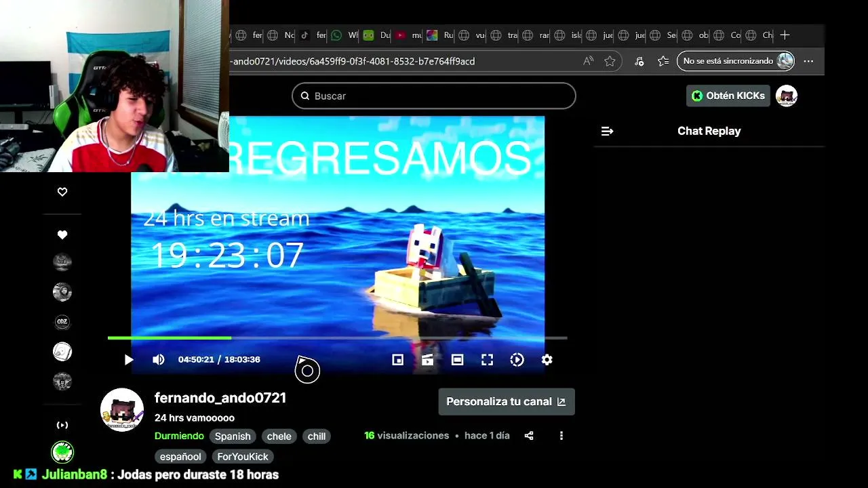Image resolution: width=868 pixels, height=488 pixels.
Task: Switch to the 'tra' browser tab
Action: 504,35
